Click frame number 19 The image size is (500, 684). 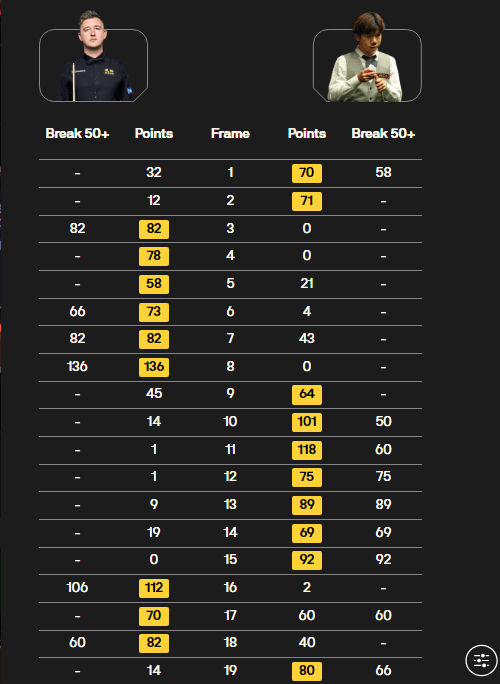click(230, 670)
